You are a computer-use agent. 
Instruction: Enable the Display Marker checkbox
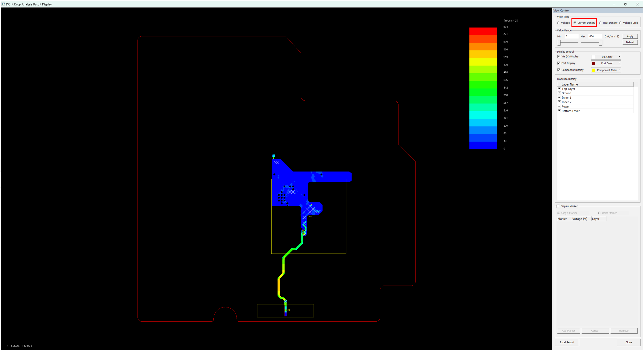[x=558, y=206]
